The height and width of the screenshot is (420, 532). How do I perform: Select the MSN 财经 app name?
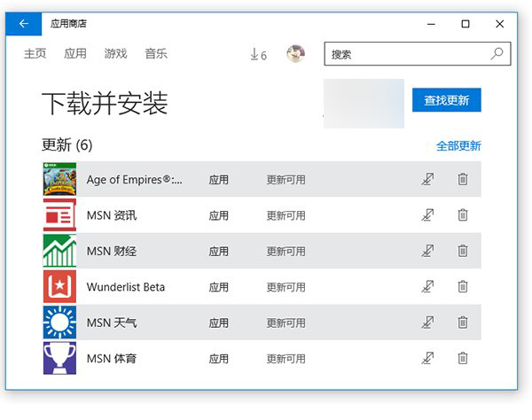(x=112, y=251)
